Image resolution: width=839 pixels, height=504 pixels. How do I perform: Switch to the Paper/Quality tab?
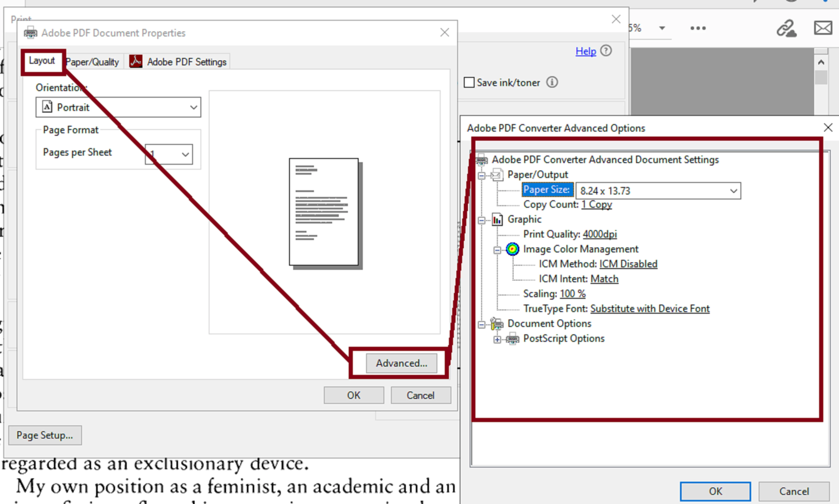tap(92, 62)
